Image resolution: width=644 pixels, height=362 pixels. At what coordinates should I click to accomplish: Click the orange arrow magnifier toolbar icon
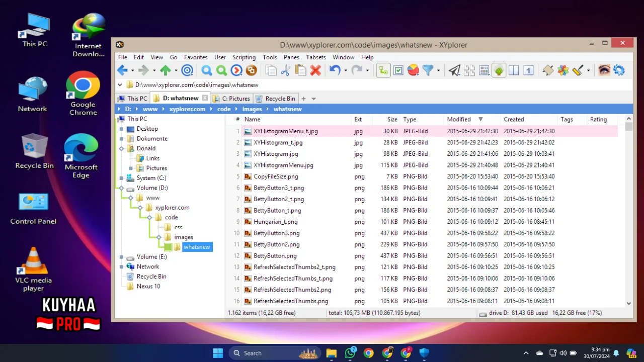[x=236, y=70]
